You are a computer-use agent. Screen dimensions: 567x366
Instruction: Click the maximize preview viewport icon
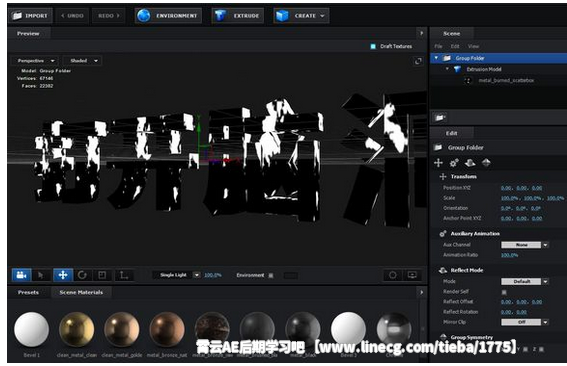click(x=418, y=61)
